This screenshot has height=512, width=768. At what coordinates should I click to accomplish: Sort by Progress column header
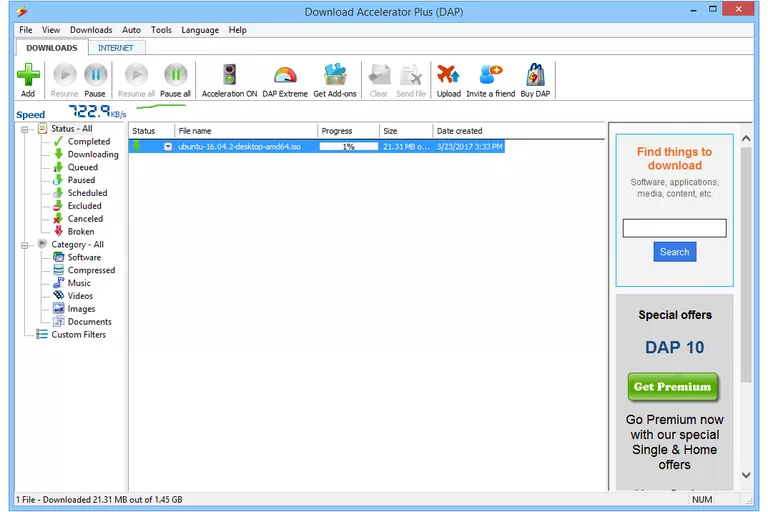tap(348, 131)
